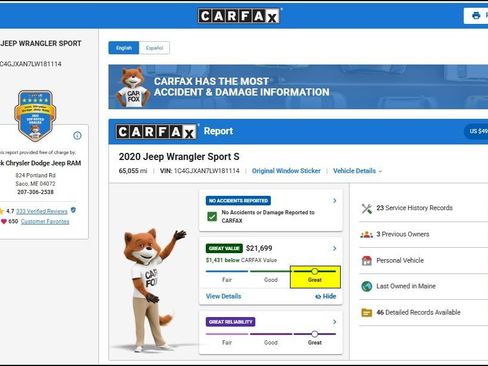Click the top-rated dealer badge

[35, 115]
